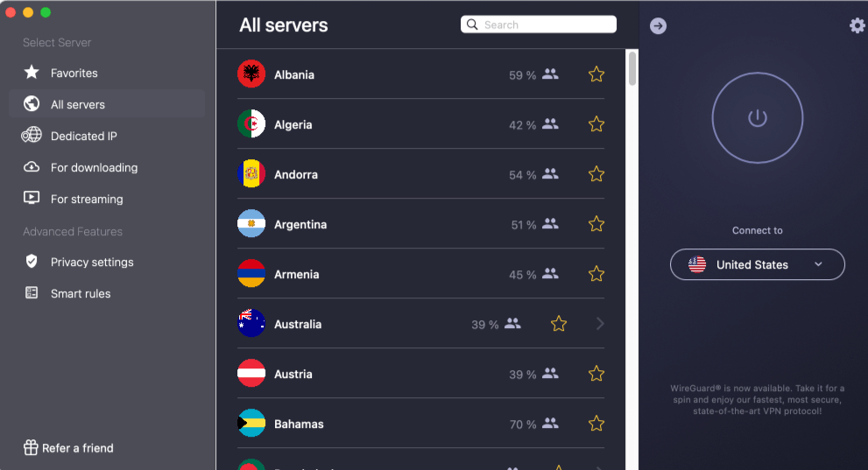This screenshot has height=470, width=868.
Task: Click the Andorra flag icon
Action: [x=251, y=173]
